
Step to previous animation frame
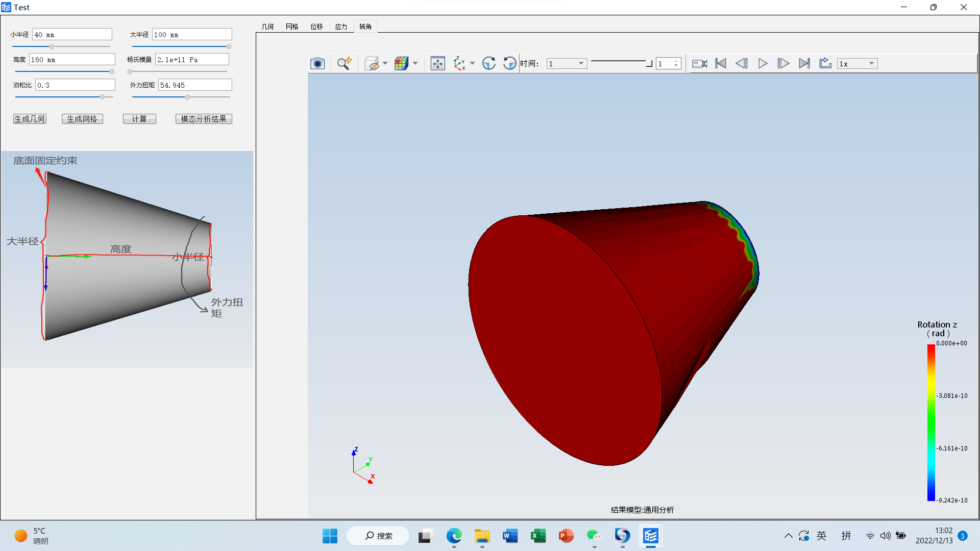coord(742,64)
